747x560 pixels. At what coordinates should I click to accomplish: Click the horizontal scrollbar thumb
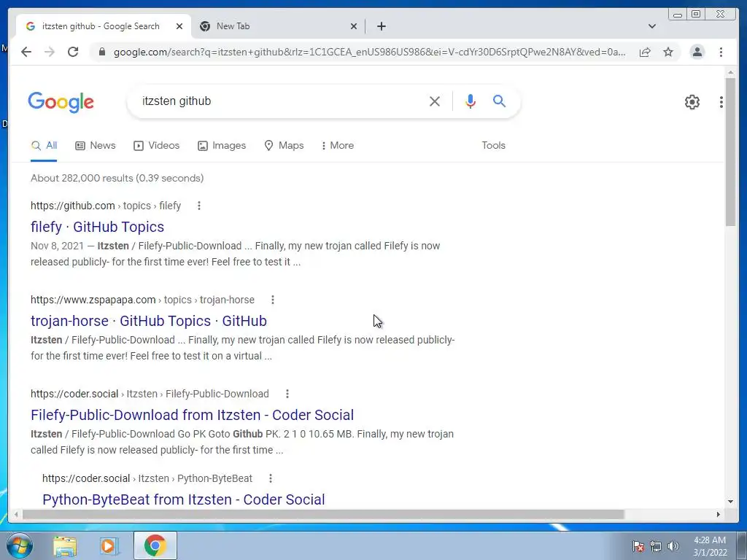tap(323, 514)
